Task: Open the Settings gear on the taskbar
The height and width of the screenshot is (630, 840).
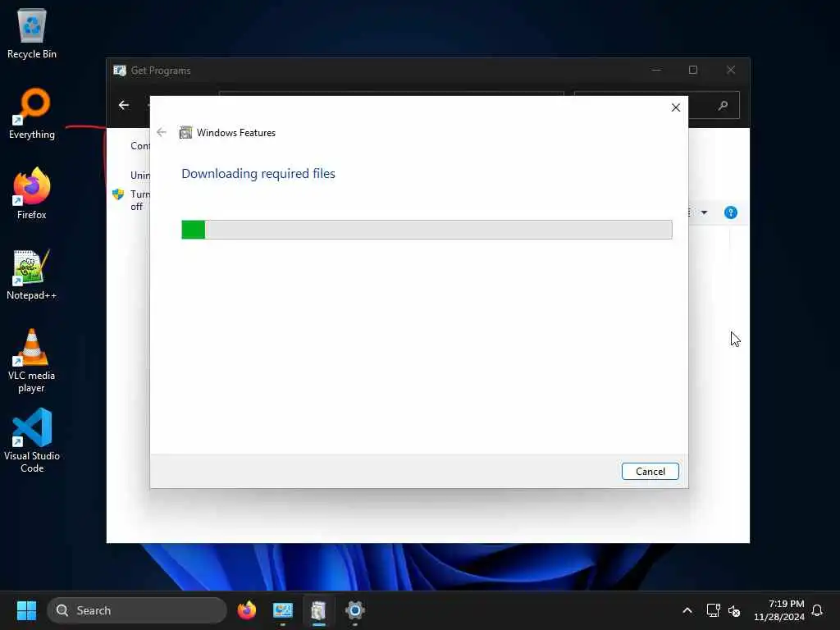Action: click(x=354, y=610)
